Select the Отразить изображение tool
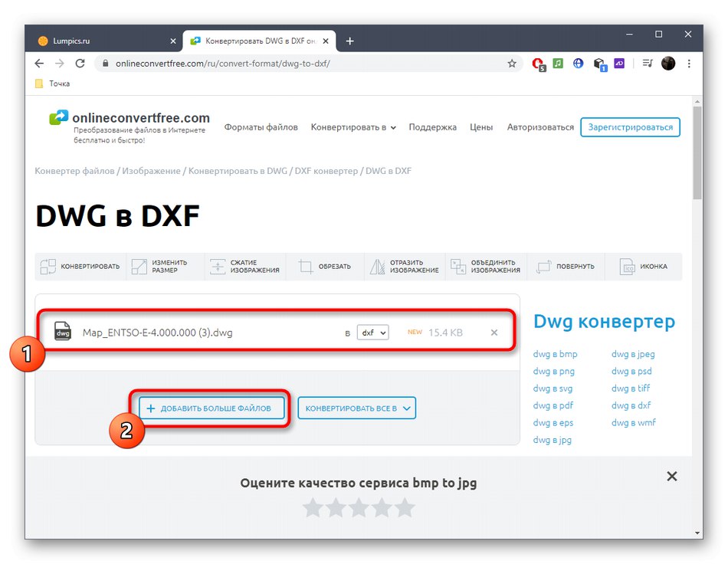This screenshot has width=728, height=564. (405, 267)
